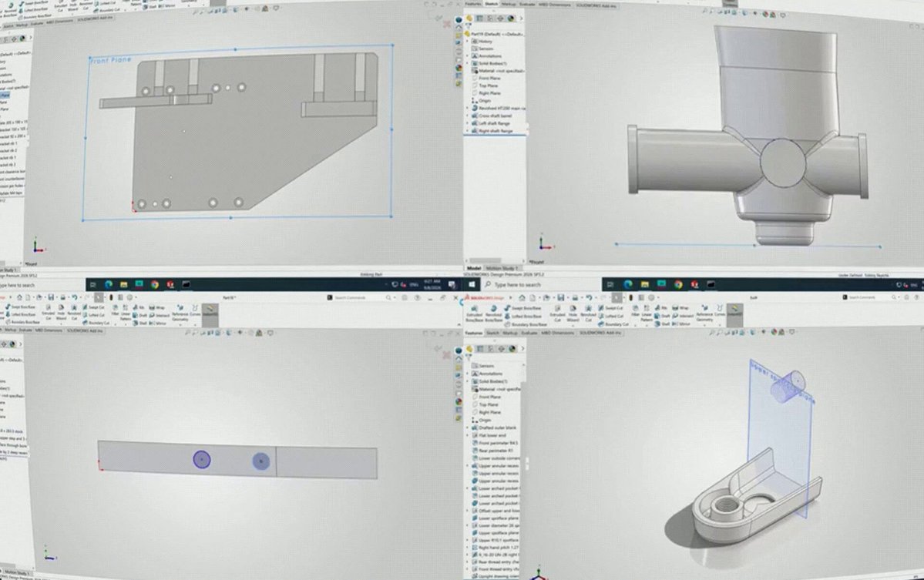This screenshot has width=924, height=580.
Task: Switch to Motion Study 1 tab in the Part19 window
Action: [x=502, y=268]
